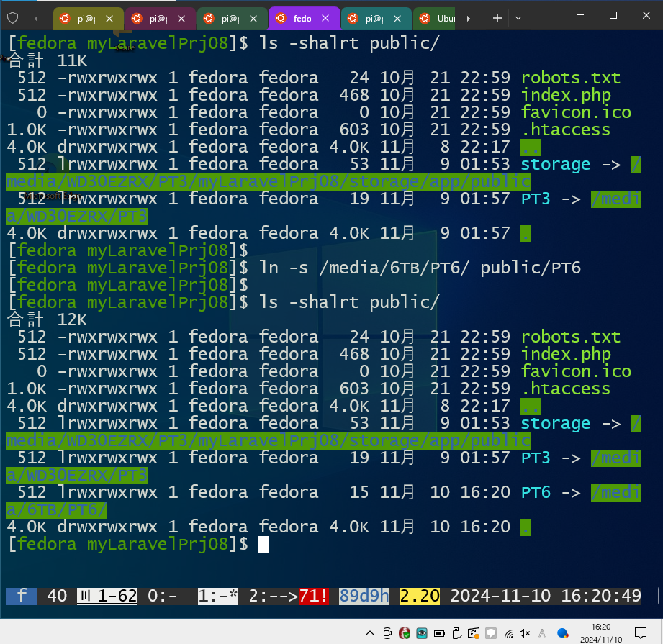Image resolution: width=663 pixels, height=644 pixels.
Task: Click the highlighted 'a/6TB/PT6/' link target
Action: point(57,510)
